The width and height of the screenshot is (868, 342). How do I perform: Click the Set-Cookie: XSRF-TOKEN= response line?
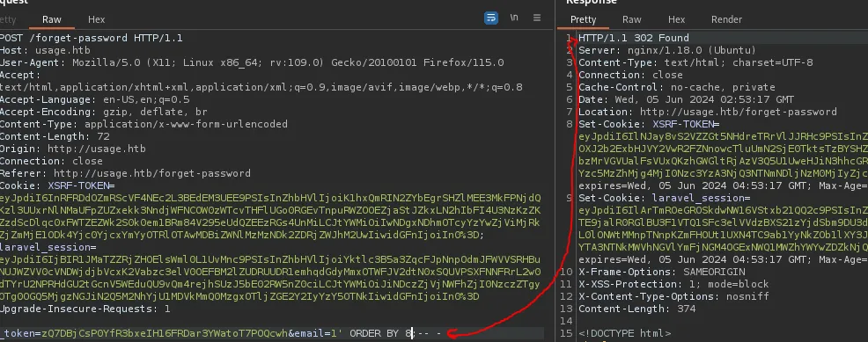pos(649,124)
